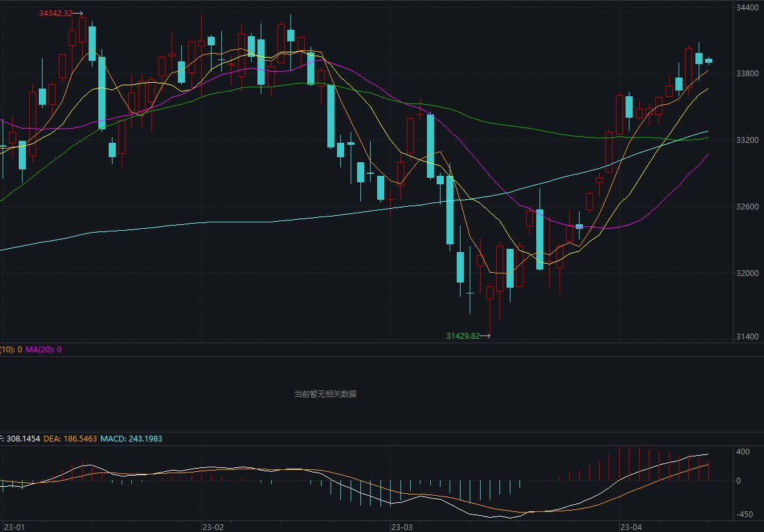Screen dimensions: 764x532
Task: Select the 31400 price axis label
Action: click(x=747, y=336)
